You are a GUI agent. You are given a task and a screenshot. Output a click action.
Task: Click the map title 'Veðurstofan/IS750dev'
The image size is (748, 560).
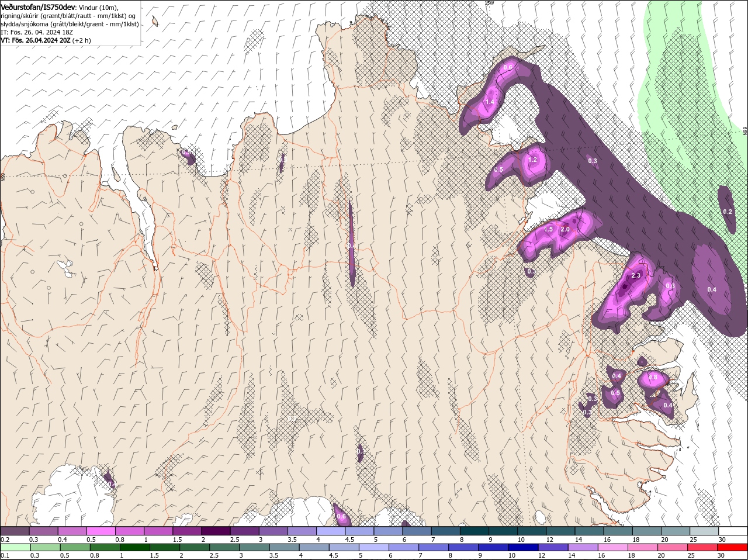(38, 6)
